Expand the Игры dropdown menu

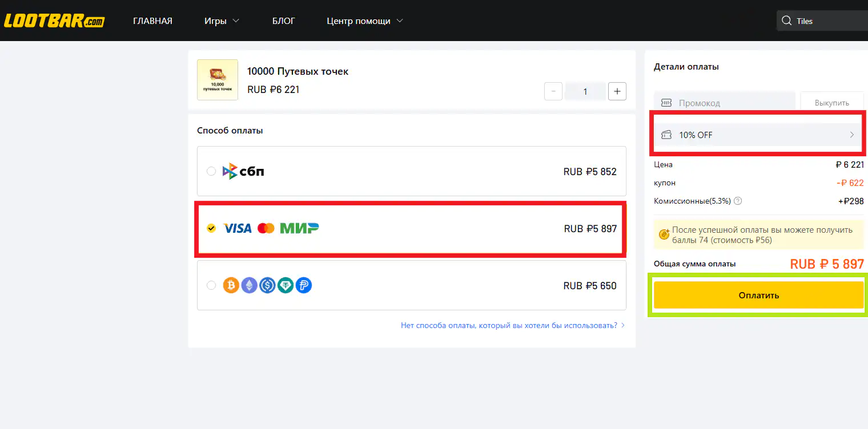(222, 21)
